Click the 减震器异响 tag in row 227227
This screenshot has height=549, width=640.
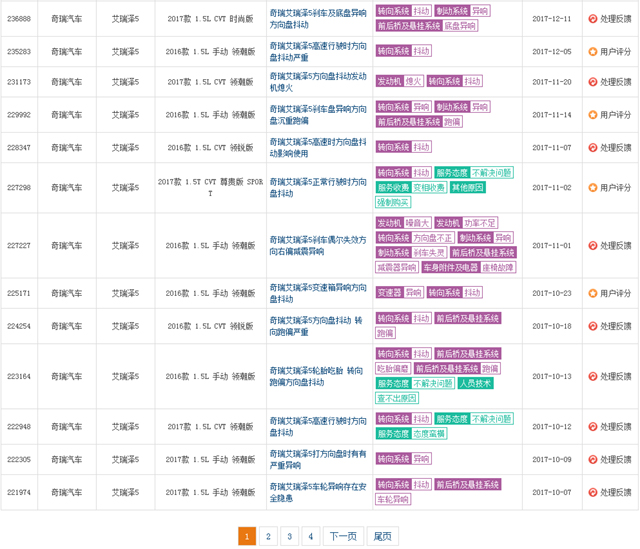397,268
